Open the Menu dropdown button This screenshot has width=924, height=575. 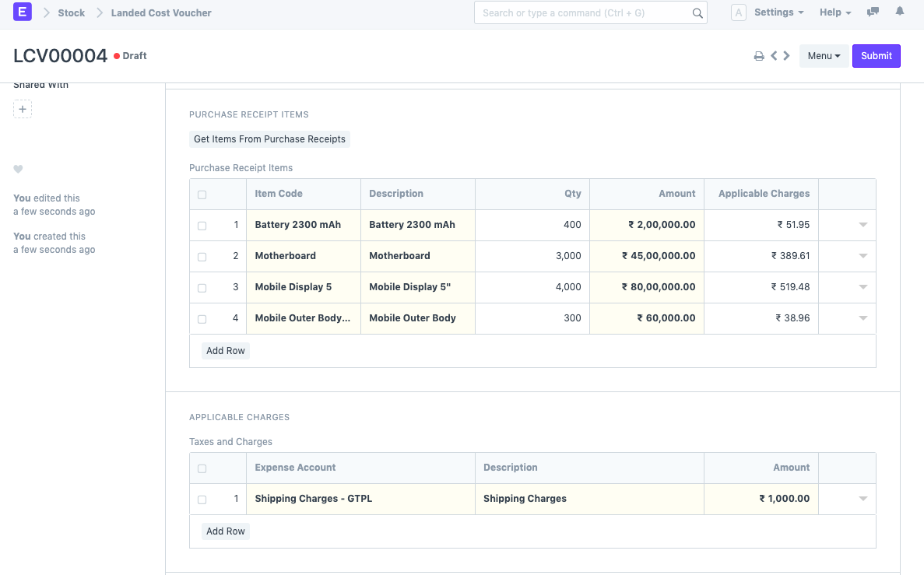[x=824, y=56]
